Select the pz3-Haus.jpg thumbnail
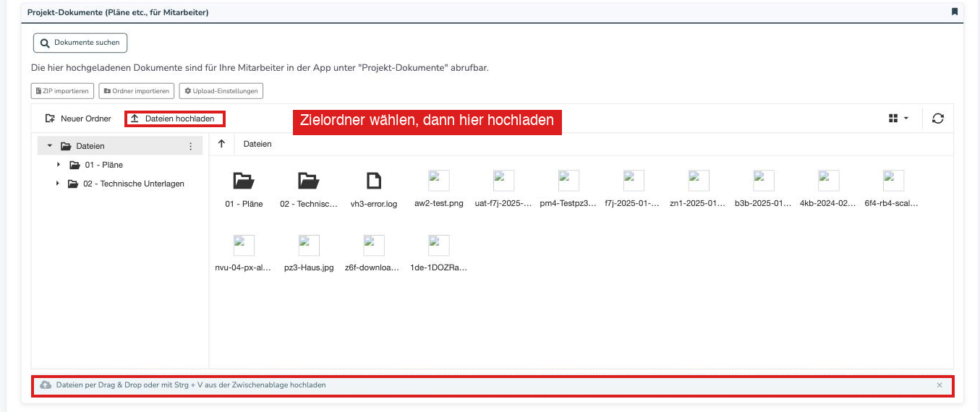Image resolution: width=980 pixels, height=412 pixels. [309, 245]
